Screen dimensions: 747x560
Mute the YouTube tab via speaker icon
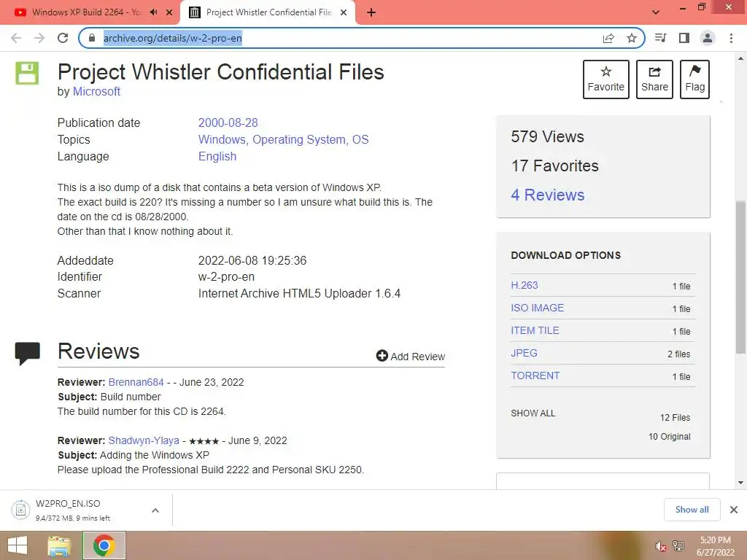click(153, 12)
